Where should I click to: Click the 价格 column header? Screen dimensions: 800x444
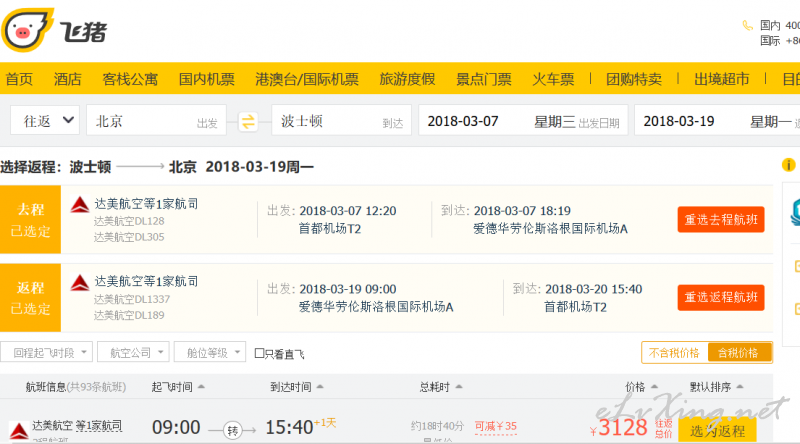click(635, 387)
